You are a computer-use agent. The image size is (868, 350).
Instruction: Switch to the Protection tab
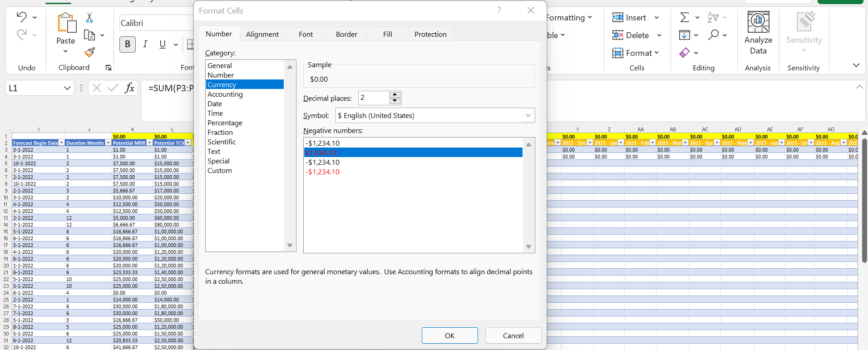point(430,34)
